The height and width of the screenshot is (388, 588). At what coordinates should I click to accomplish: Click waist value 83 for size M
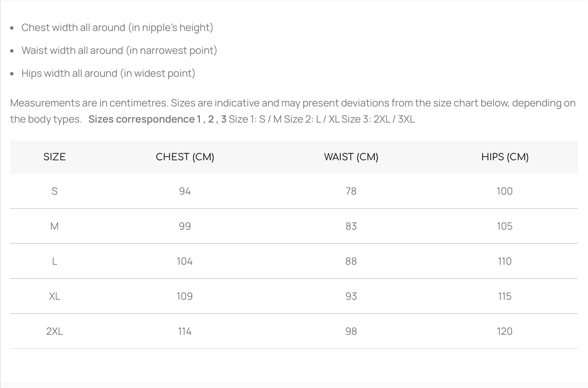point(351,226)
